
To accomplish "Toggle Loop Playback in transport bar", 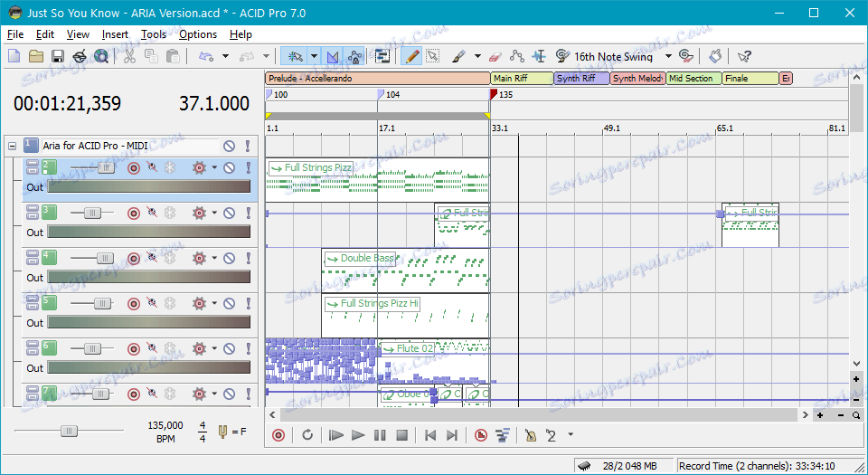I will click(307, 435).
